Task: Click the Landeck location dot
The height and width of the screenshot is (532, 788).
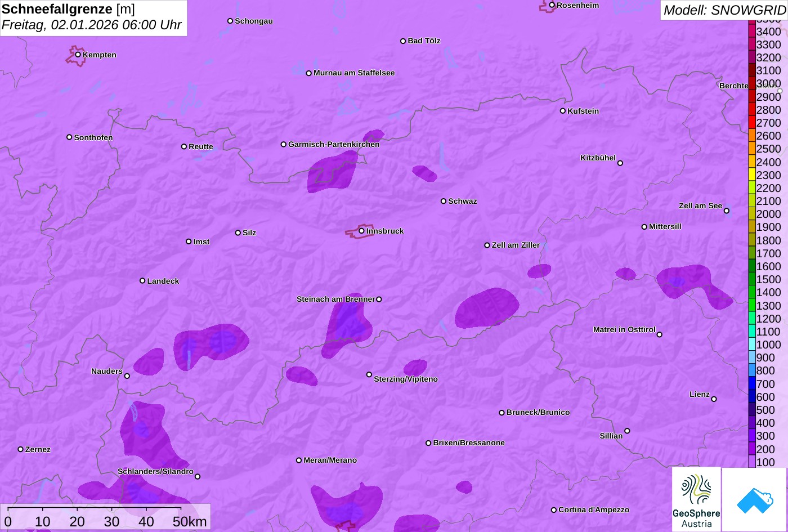Action: (142, 281)
